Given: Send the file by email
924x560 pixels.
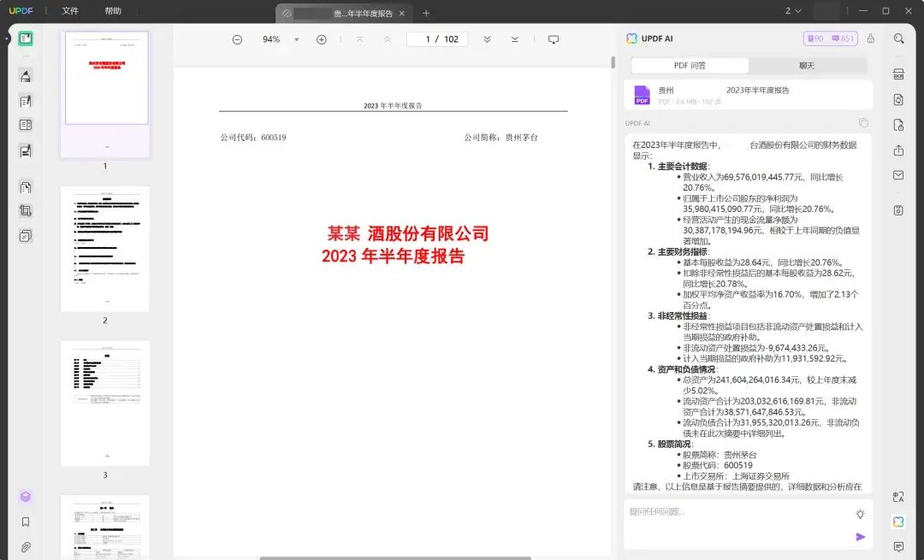Looking at the screenshot, I should (898, 175).
